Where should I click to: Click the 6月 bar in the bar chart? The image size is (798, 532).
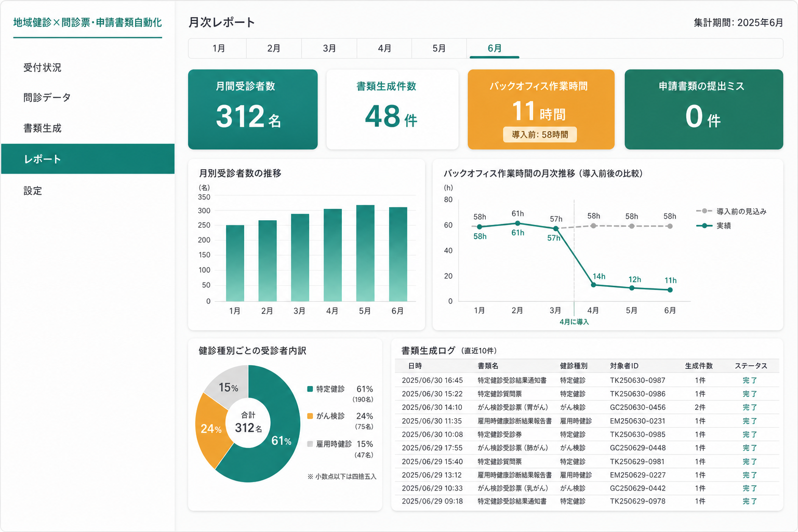(x=398, y=254)
